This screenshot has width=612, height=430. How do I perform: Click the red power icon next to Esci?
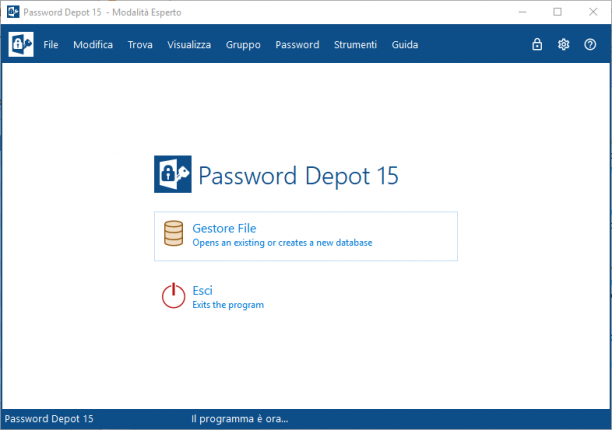[174, 296]
